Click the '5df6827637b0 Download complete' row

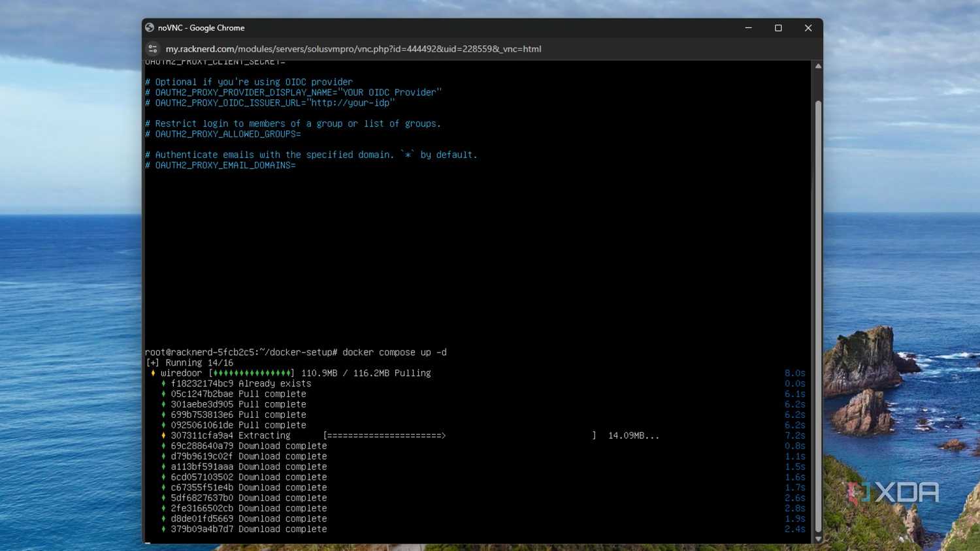click(x=244, y=498)
